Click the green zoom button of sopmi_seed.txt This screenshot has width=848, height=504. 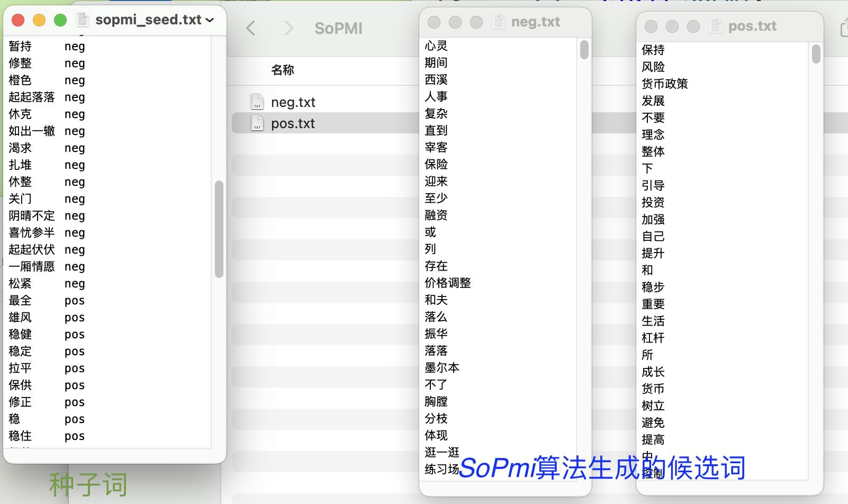(60, 20)
